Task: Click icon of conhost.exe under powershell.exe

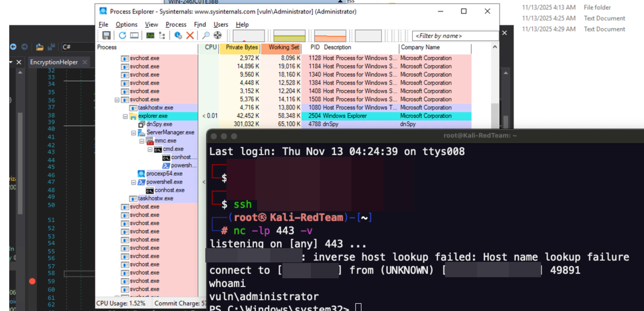Action: pos(150,190)
